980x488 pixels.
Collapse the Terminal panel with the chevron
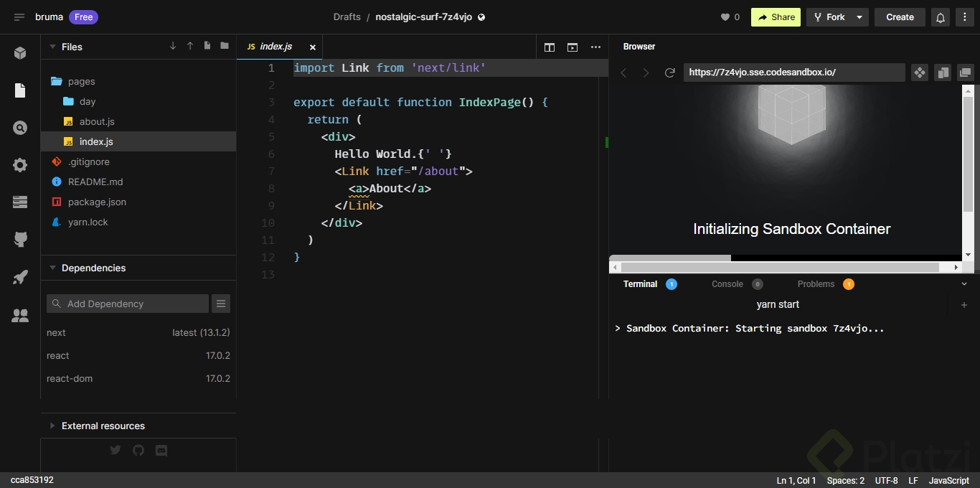[x=964, y=283]
